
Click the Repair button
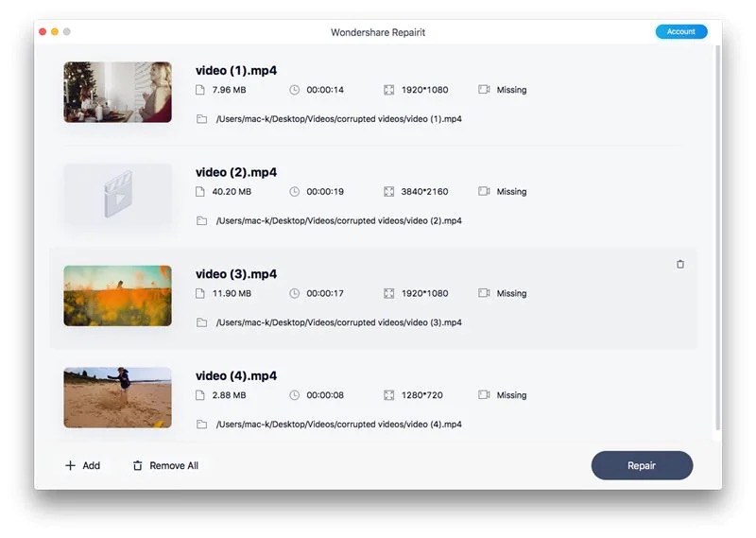[x=642, y=465]
